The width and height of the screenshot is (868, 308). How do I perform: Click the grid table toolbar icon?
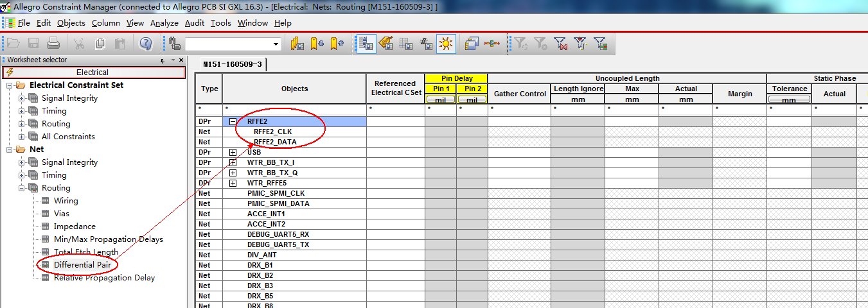[405, 44]
